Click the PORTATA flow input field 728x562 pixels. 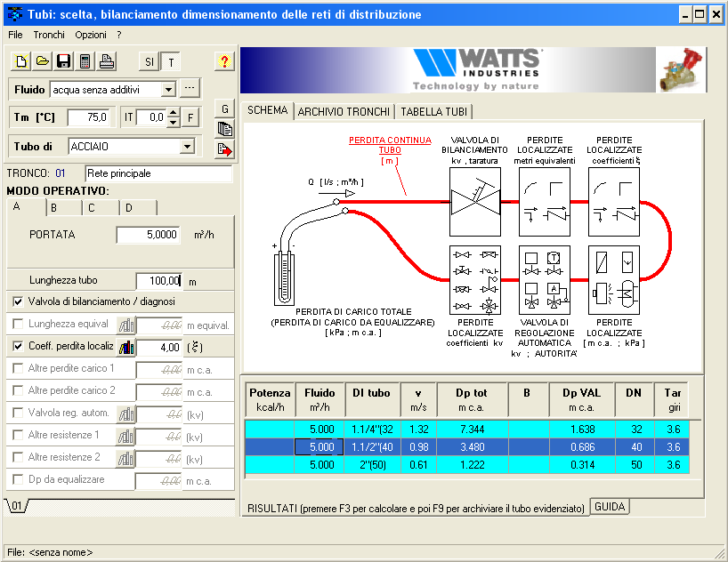click(x=148, y=235)
